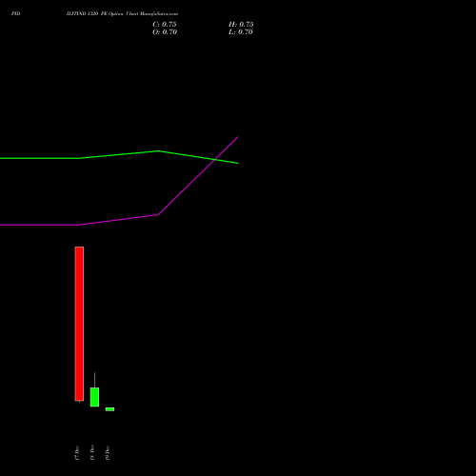Click the green indicator line
Viewport: 476px width, 476px height.
[119, 154]
